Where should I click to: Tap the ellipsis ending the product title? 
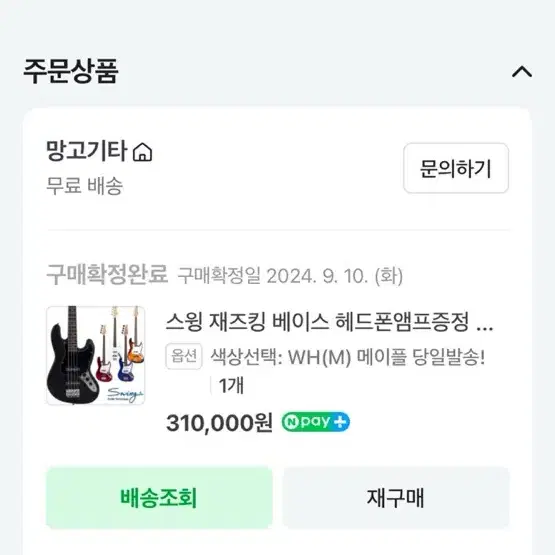point(485,328)
